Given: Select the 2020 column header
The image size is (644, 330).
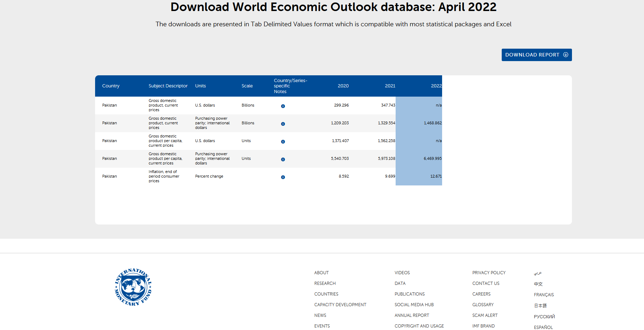Looking at the screenshot, I should 343,86.
